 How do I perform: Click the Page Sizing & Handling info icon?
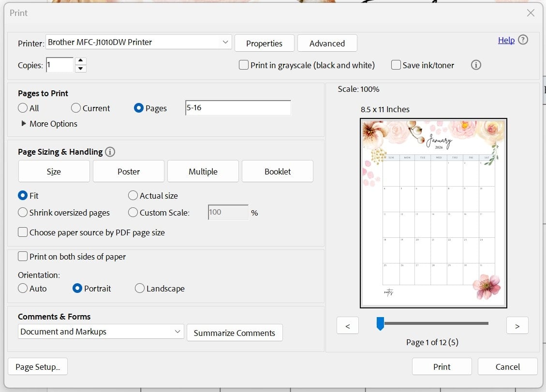tap(110, 151)
